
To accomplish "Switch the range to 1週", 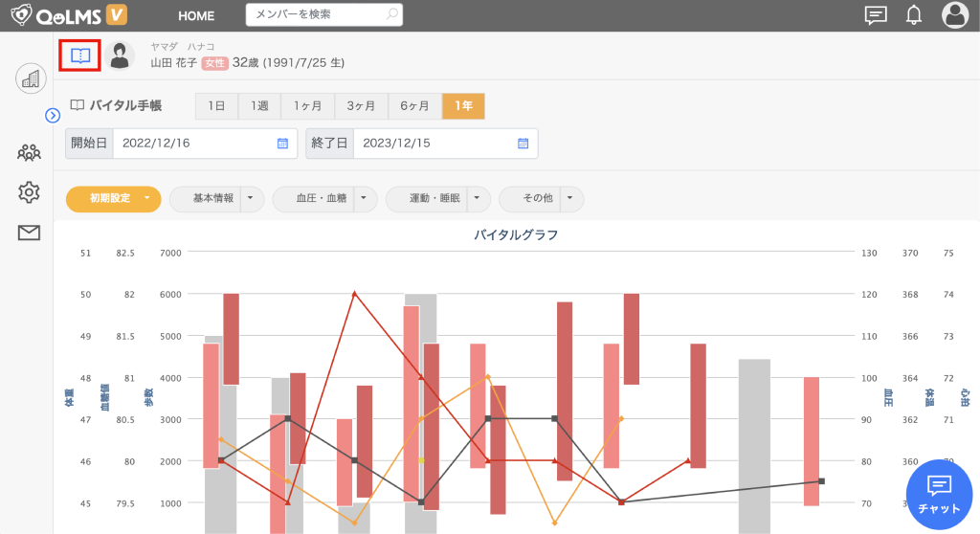I will pos(259,106).
